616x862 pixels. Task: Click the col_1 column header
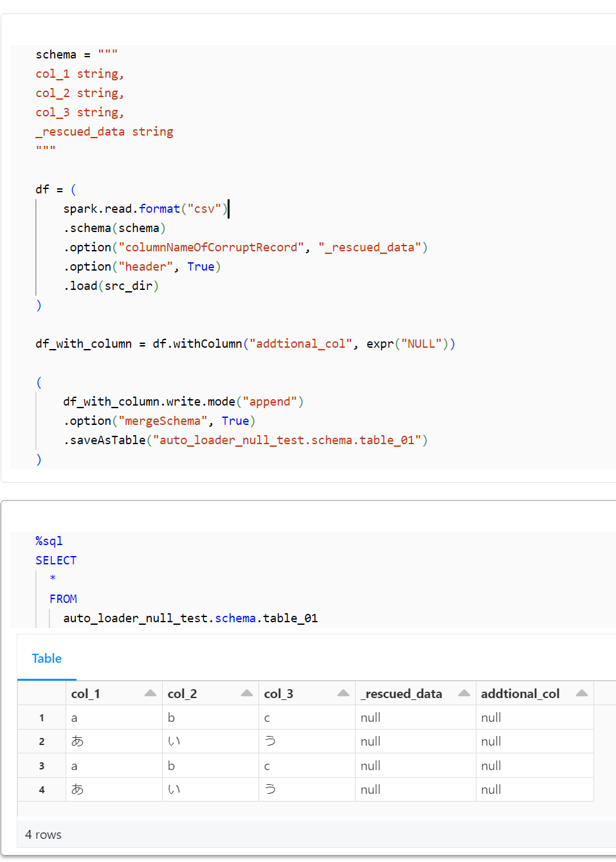pyautogui.click(x=114, y=694)
